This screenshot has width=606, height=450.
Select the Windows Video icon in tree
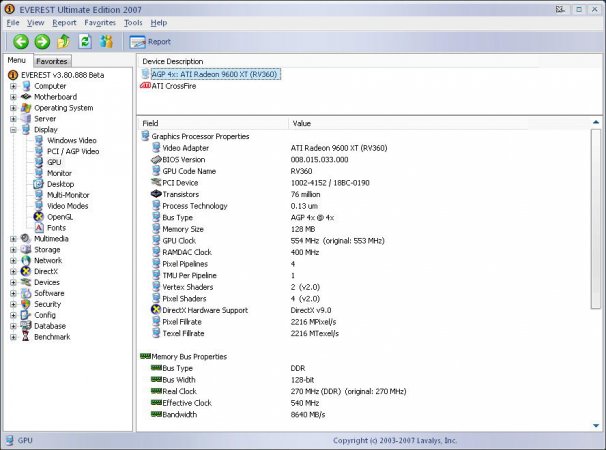pos(39,140)
